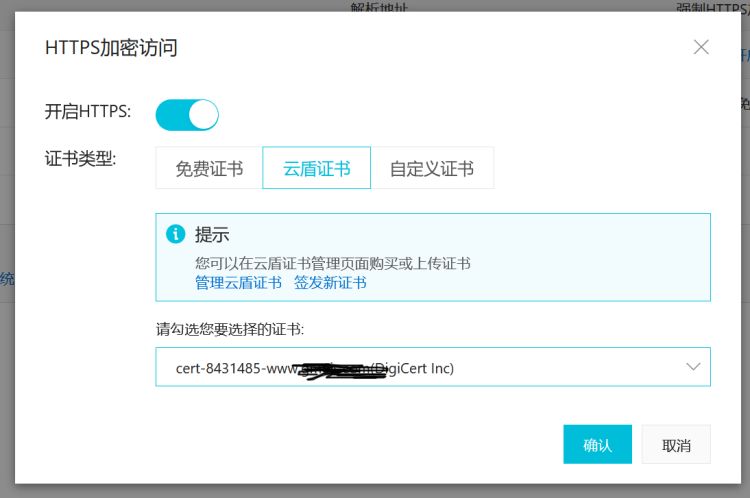The height and width of the screenshot is (498, 750).
Task: Click the 提示 heading in the notice box
Action: point(212,234)
